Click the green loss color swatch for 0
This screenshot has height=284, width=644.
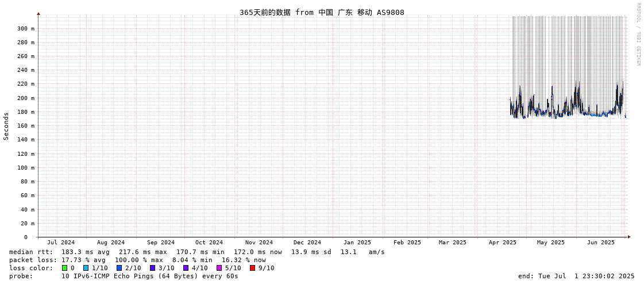tap(64, 268)
